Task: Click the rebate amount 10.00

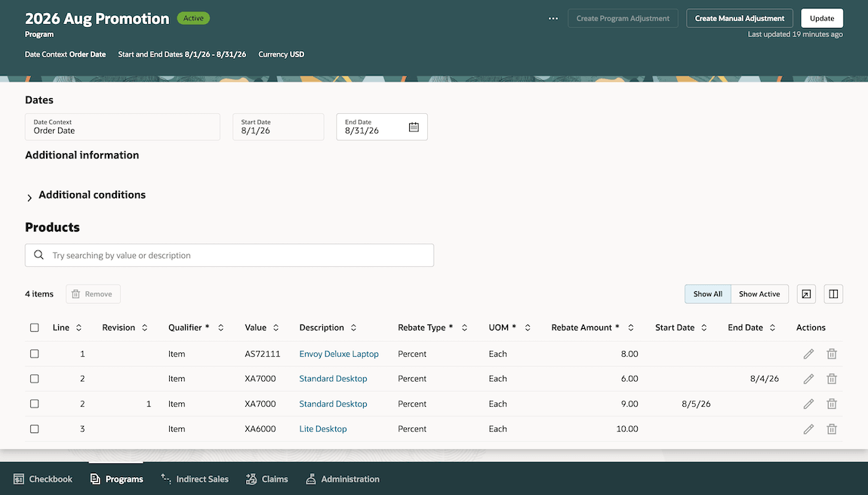Action: [627, 429]
